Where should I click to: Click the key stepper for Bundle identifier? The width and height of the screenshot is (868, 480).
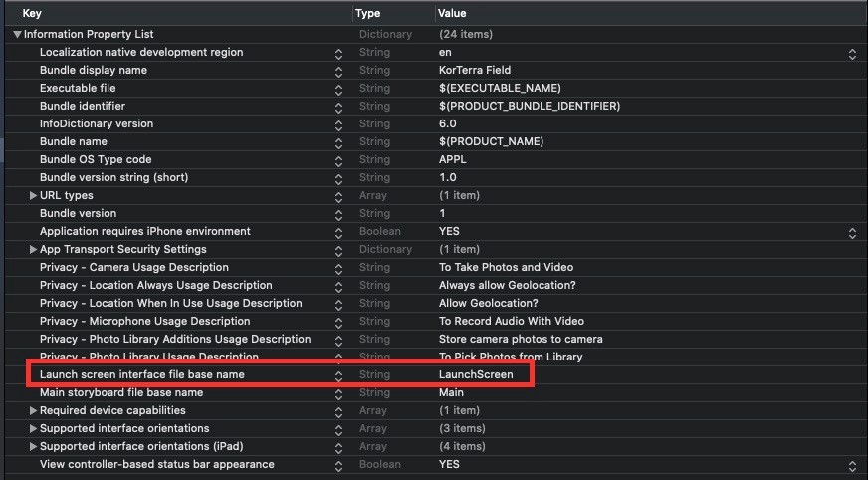click(338, 106)
